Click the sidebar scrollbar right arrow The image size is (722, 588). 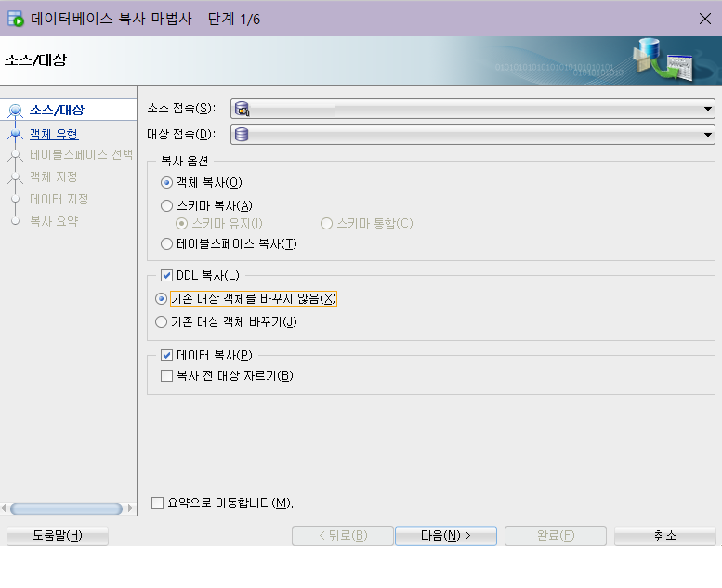click(130, 508)
